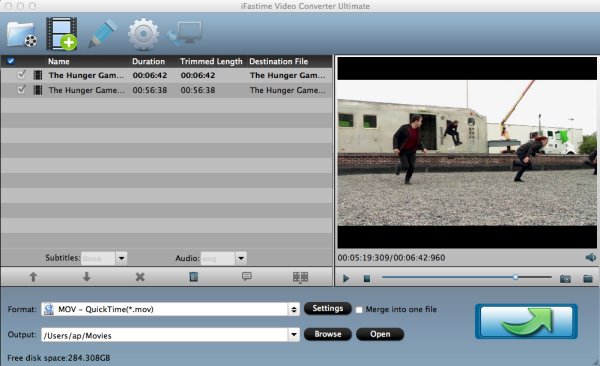
Task: Click the Browse button for output
Action: (328, 334)
